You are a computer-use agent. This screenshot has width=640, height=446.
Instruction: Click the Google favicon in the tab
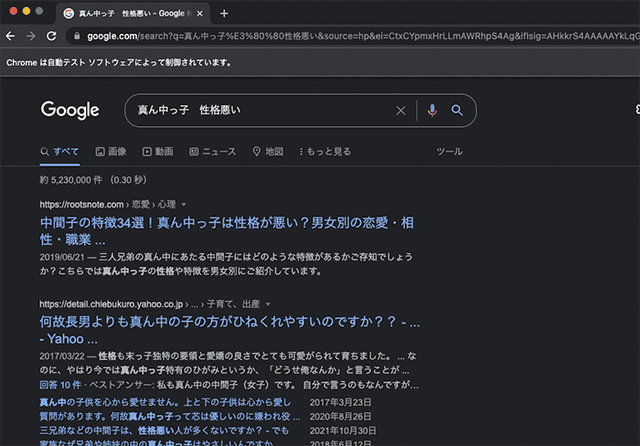coord(69,13)
